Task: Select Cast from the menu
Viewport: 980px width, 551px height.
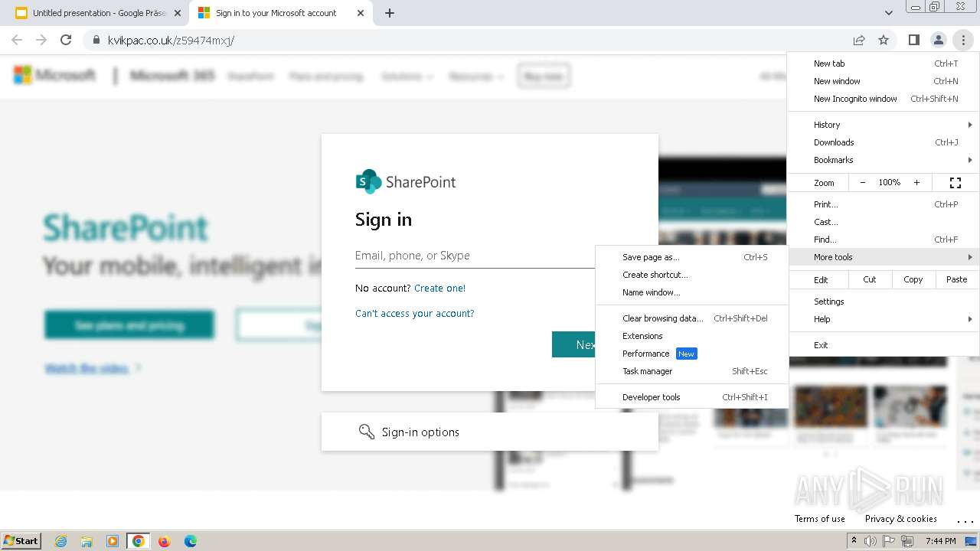Action: [884, 222]
